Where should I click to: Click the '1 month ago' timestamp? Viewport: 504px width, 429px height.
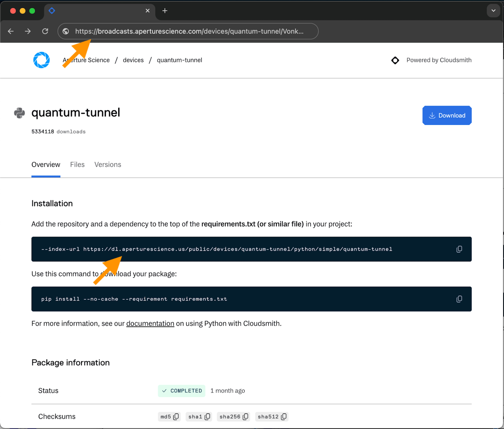click(227, 391)
